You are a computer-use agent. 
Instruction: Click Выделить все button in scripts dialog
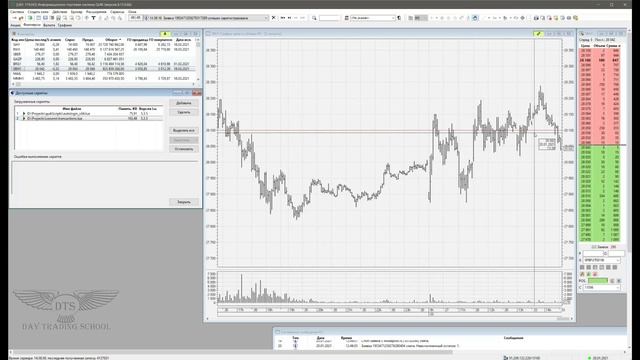[x=184, y=130]
